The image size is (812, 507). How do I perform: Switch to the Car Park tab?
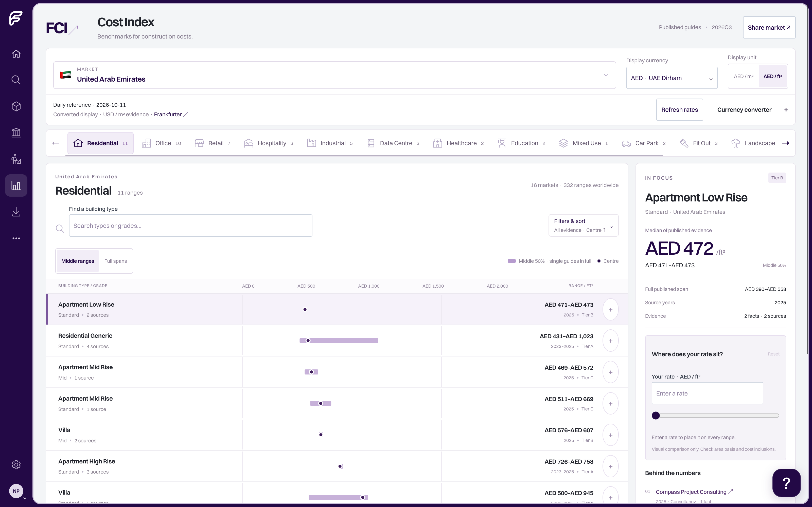pyautogui.click(x=644, y=143)
